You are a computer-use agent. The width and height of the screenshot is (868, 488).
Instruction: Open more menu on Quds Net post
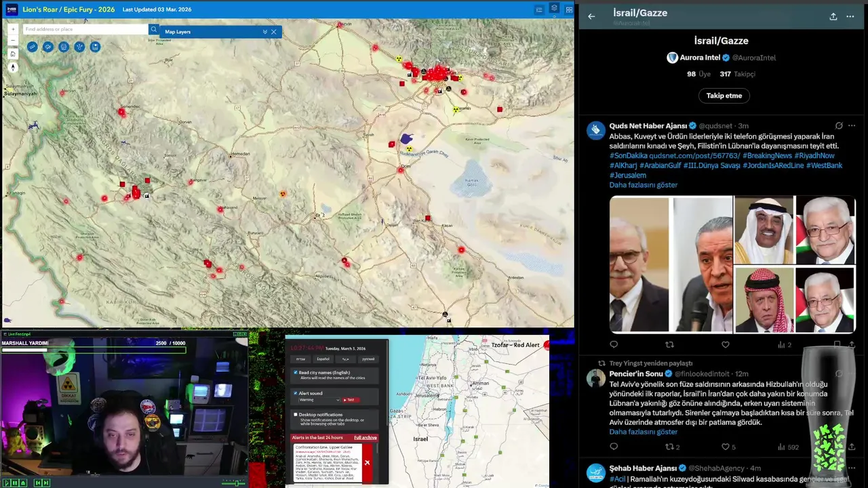pyautogui.click(x=852, y=126)
